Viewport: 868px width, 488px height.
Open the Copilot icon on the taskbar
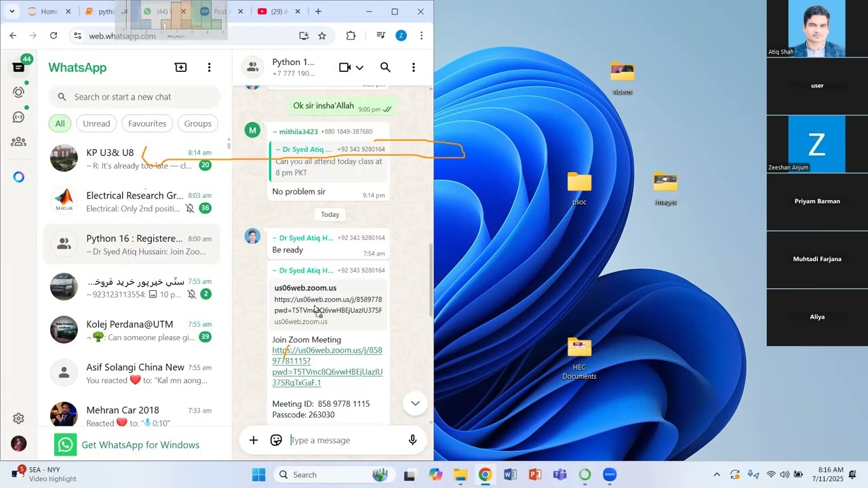tap(435, 474)
